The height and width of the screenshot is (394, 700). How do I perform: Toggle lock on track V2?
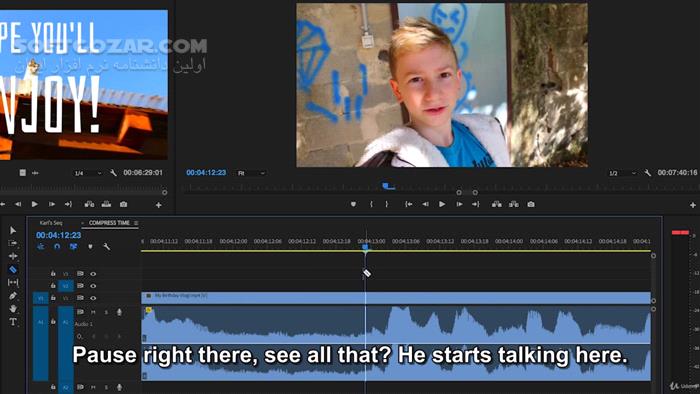[x=53, y=286]
